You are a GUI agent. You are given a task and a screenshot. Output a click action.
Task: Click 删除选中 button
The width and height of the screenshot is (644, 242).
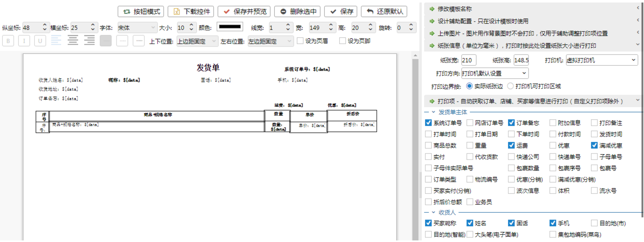(x=297, y=12)
